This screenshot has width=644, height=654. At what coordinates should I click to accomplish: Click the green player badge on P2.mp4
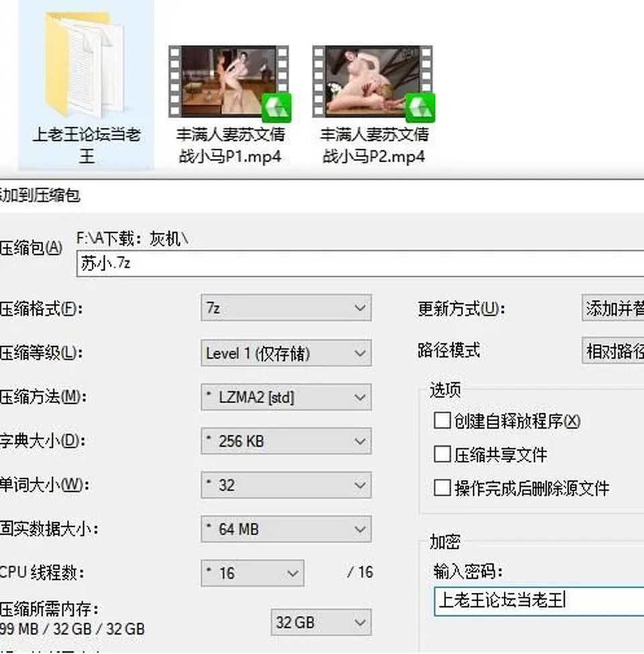pyautogui.click(x=420, y=107)
